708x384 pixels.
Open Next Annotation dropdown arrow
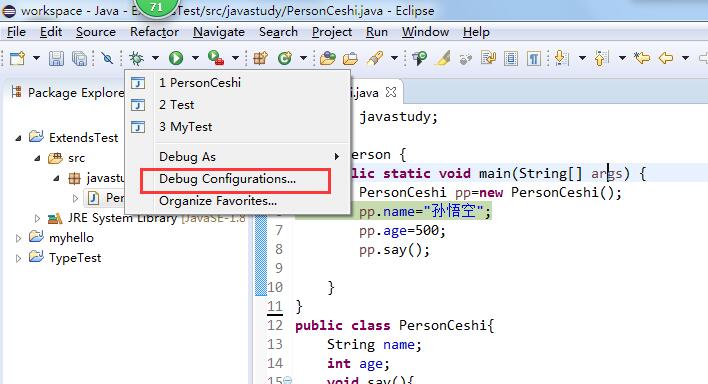point(582,58)
